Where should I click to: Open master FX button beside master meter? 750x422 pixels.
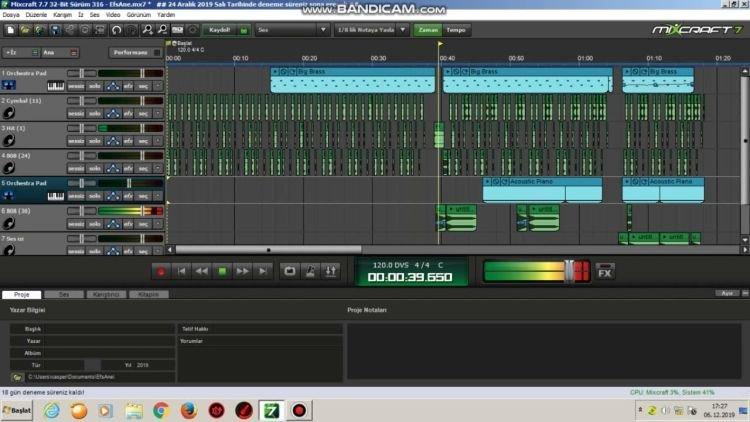pyautogui.click(x=605, y=272)
